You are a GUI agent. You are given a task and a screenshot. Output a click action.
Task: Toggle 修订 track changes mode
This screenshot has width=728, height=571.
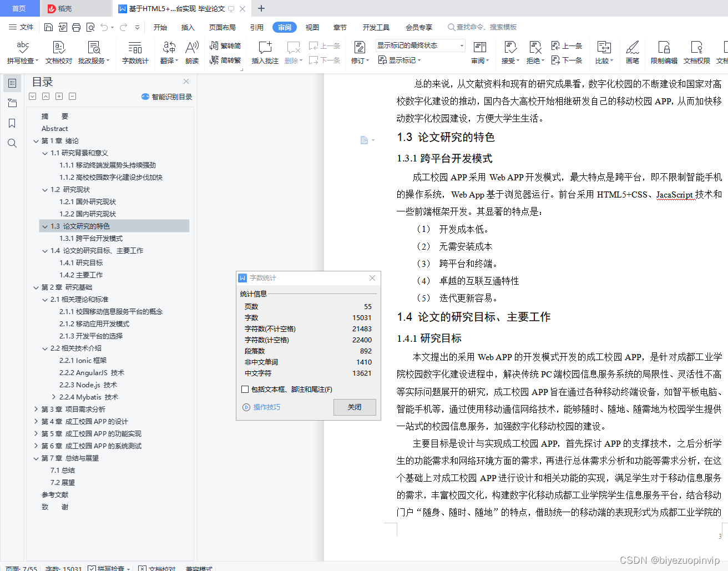(358, 60)
